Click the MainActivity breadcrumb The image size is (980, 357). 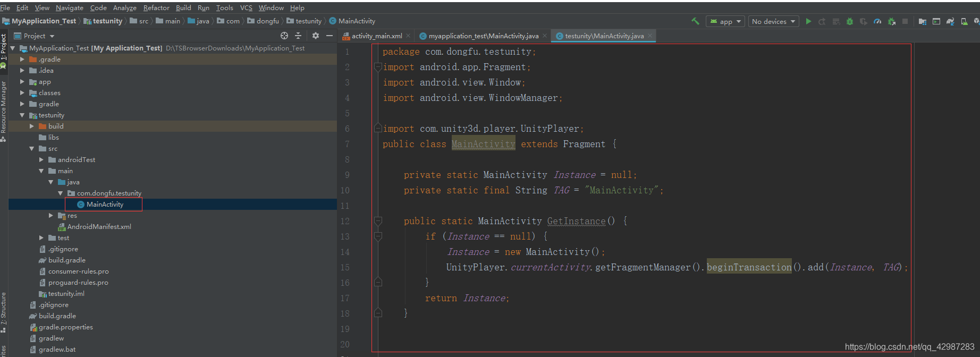coord(352,21)
